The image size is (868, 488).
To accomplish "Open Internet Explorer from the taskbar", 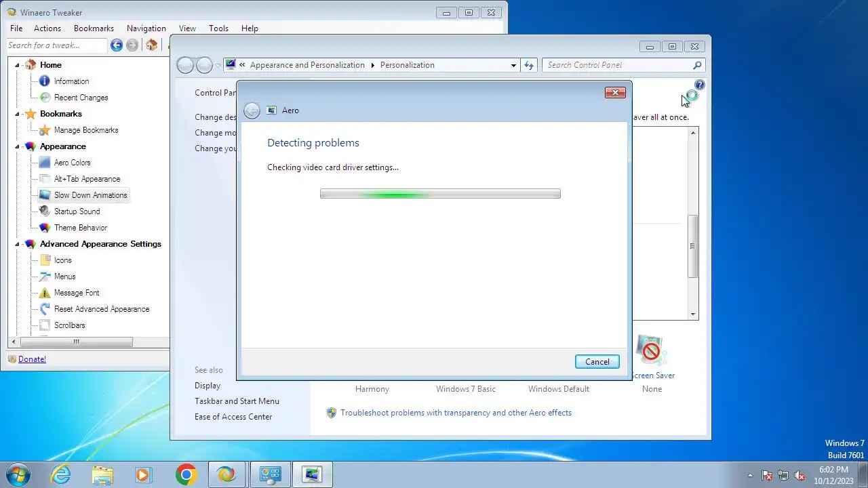I will (61, 474).
